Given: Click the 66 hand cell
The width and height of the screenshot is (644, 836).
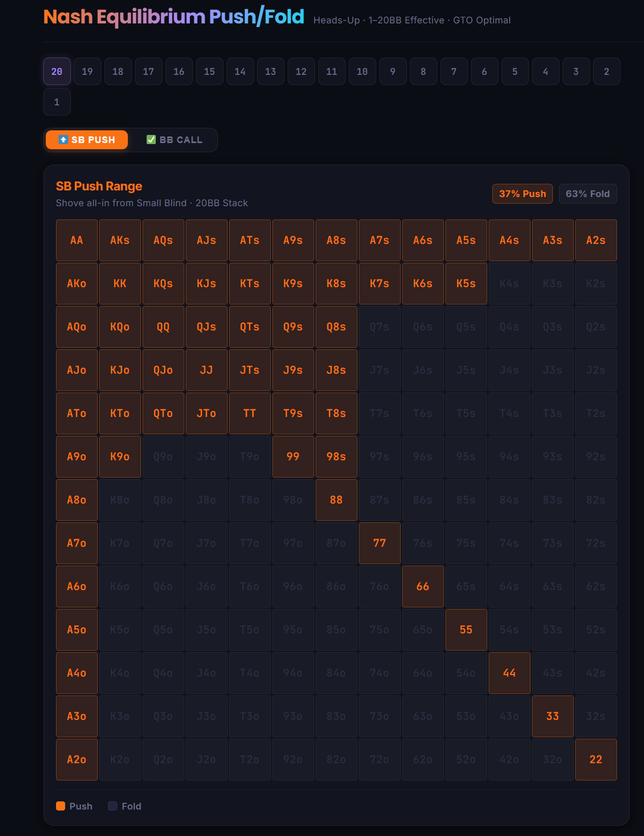Looking at the screenshot, I should click(x=423, y=587).
